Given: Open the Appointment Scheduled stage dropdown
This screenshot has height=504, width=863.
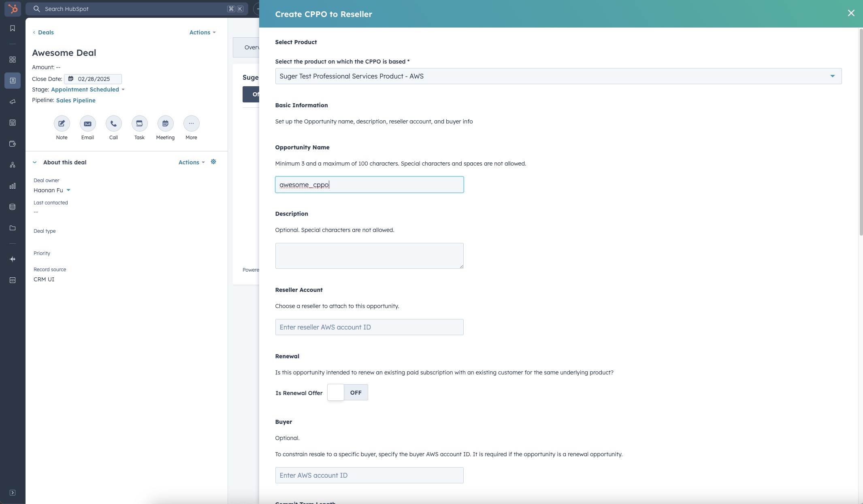Looking at the screenshot, I should [87, 89].
